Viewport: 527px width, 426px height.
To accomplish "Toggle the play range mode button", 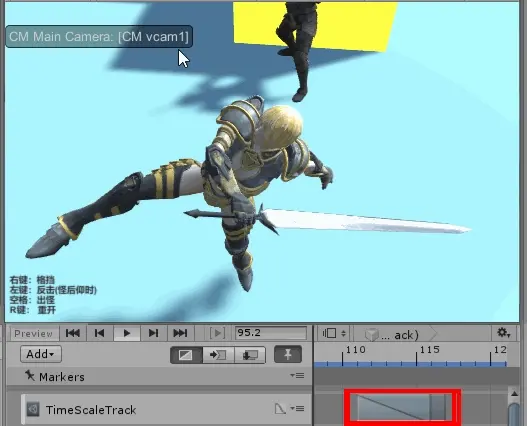I will point(217,333).
